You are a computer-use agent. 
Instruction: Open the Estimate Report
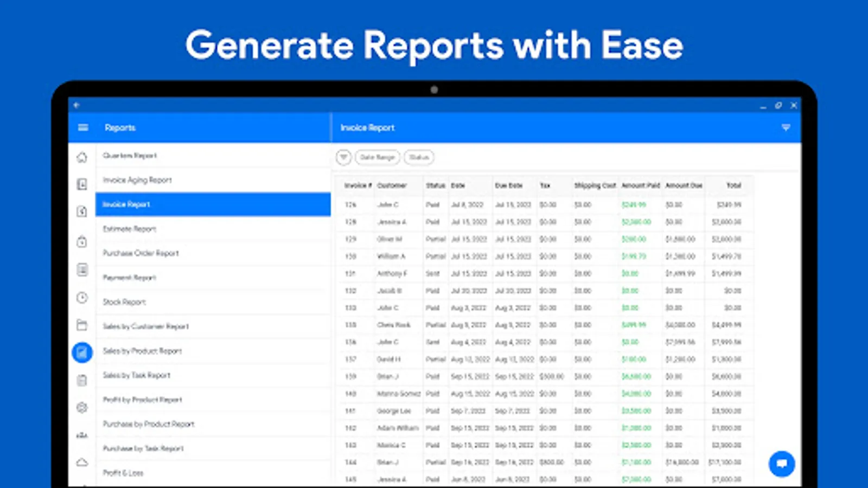click(x=213, y=229)
